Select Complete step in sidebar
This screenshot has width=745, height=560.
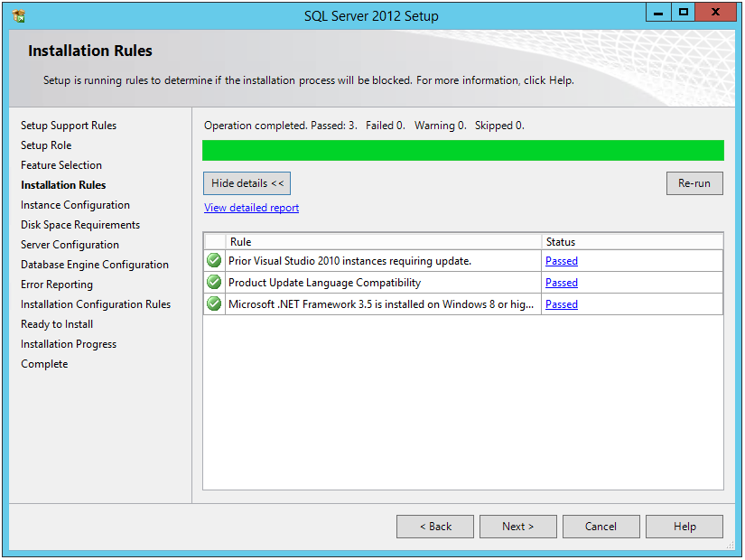(44, 364)
